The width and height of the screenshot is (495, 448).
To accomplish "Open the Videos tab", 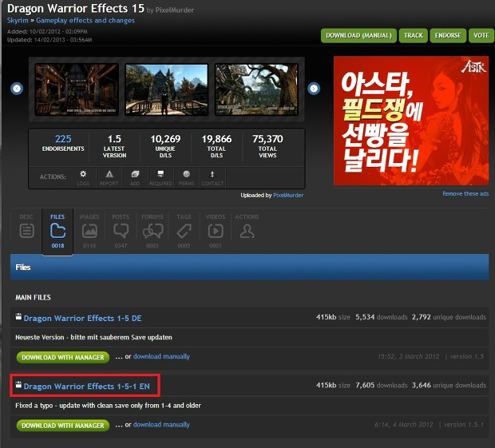I will 216,231.
